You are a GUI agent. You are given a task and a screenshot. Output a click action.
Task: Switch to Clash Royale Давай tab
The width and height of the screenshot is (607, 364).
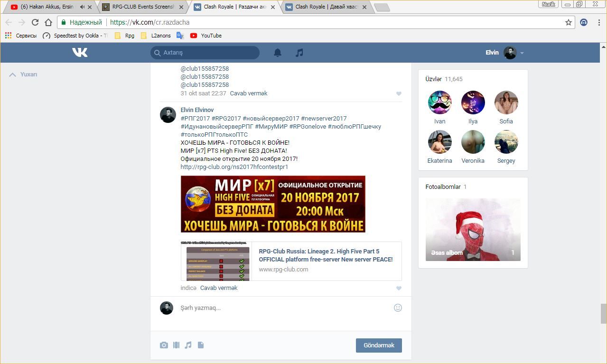tap(326, 7)
